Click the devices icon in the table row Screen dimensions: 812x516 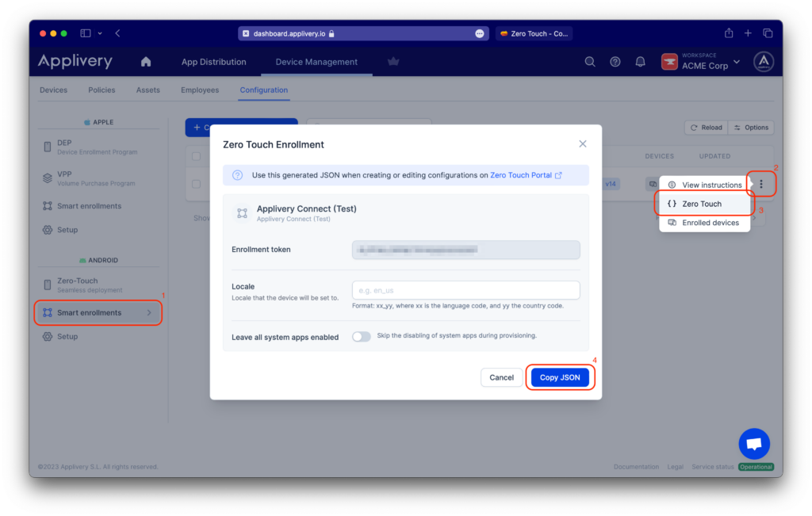pyautogui.click(x=653, y=184)
